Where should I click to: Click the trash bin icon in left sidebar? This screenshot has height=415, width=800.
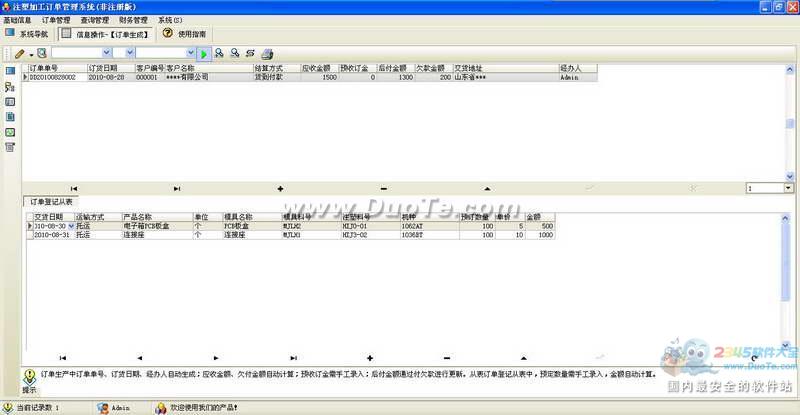(x=10, y=147)
